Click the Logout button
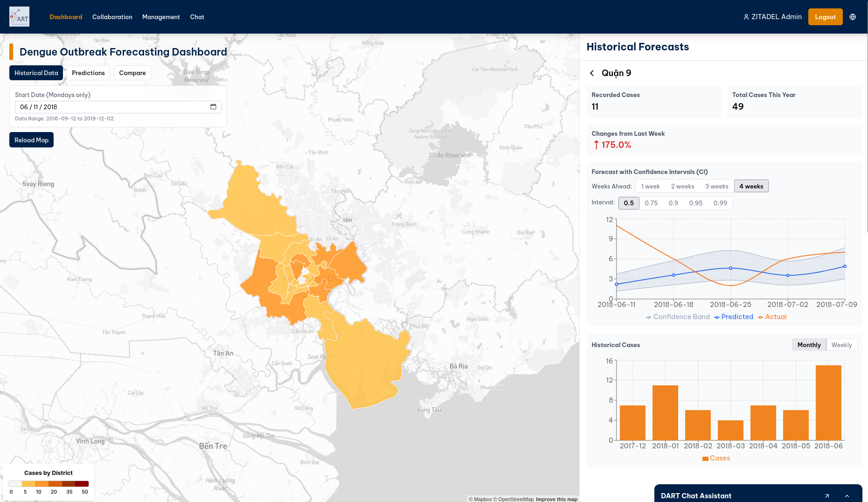868x502 pixels. pyautogui.click(x=825, y=17)
